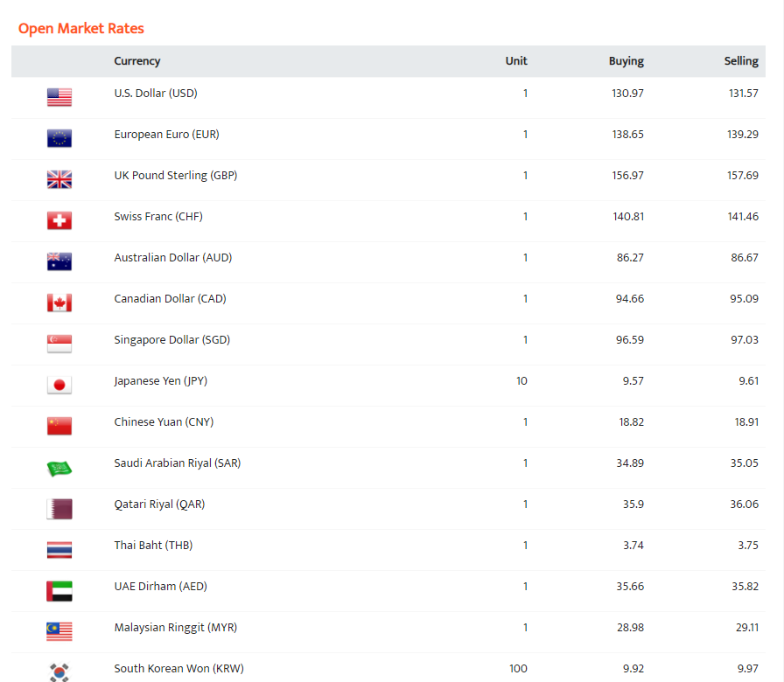
Task: Click the Unit column header
Action: [x=516, y=61]
